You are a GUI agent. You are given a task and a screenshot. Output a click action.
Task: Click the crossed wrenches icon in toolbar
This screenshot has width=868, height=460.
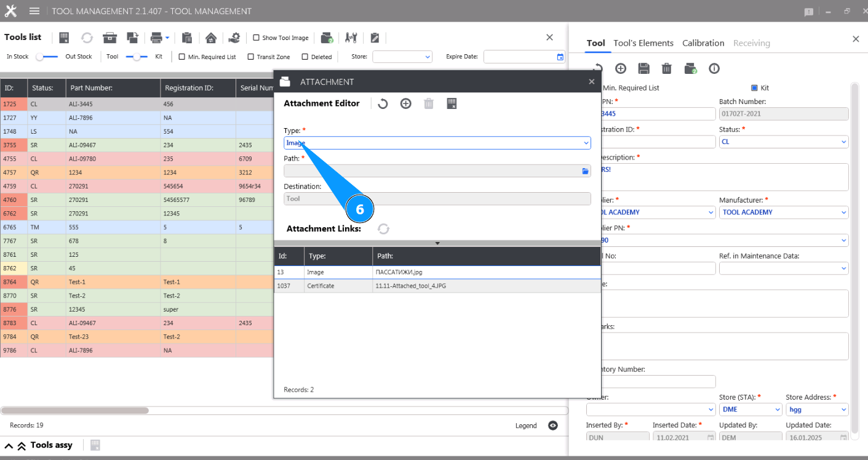(x=351, y=38)
